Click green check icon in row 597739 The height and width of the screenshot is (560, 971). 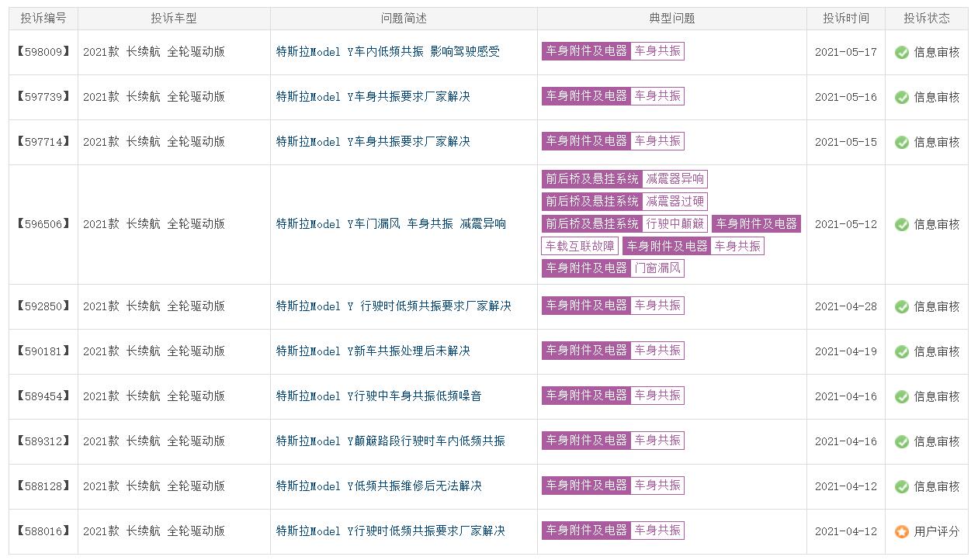[901, 98]
